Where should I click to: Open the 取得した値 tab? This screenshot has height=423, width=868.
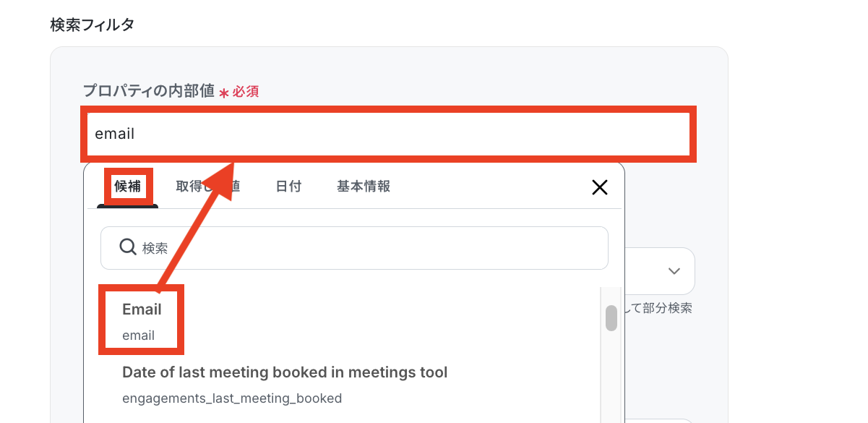(x=207, y=187)
